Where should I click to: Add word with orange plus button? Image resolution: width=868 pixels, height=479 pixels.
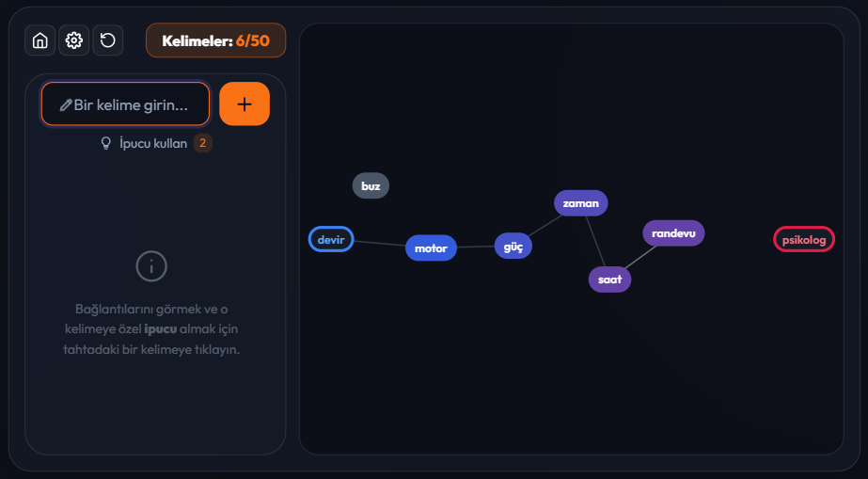245,104
